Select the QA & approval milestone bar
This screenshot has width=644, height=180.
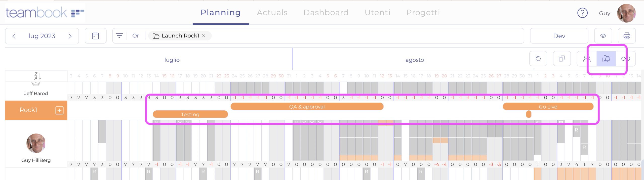307,107
